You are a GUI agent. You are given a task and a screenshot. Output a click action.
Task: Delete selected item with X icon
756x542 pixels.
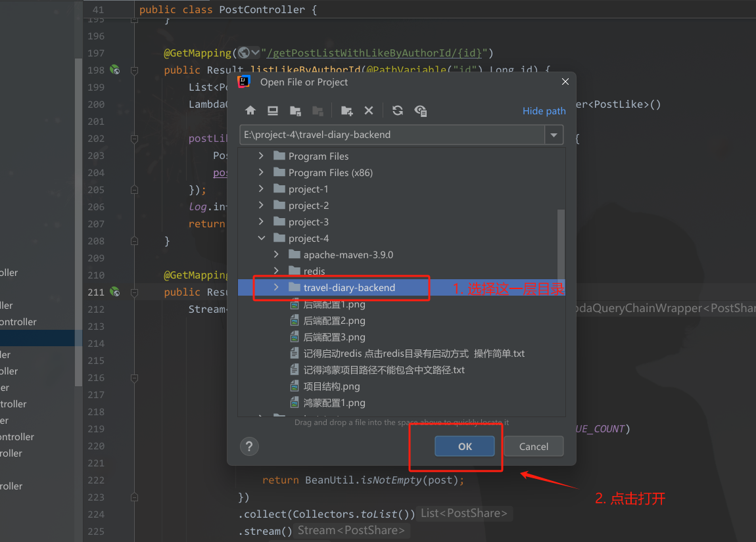click(369, 110)
